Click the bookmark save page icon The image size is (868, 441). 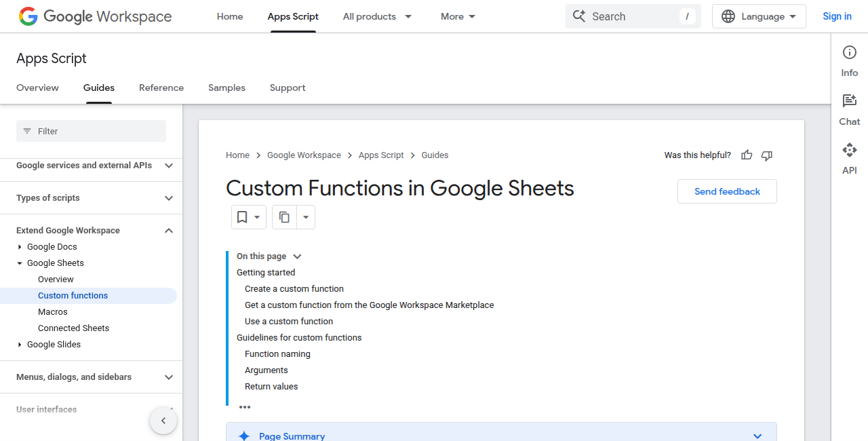point(242,217)
